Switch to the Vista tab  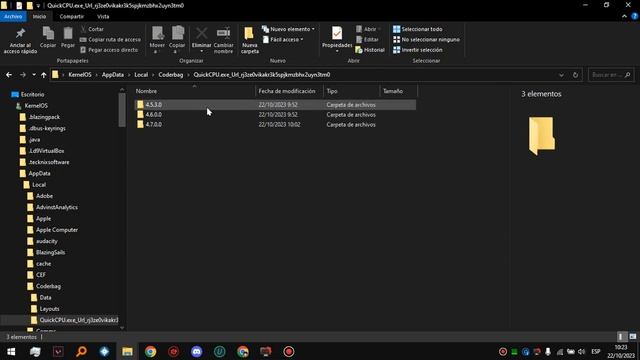103,17
